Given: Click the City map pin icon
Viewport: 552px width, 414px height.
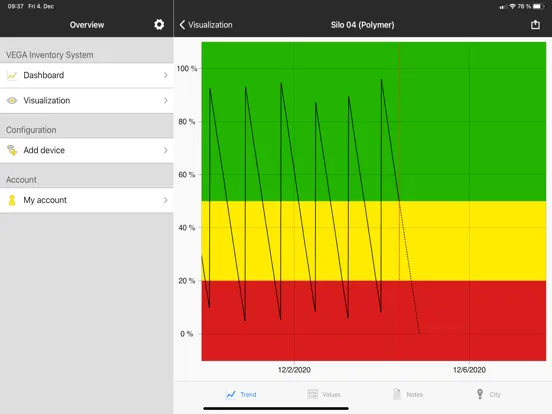Looking at the screenshot, I should [x=480, y=394].
